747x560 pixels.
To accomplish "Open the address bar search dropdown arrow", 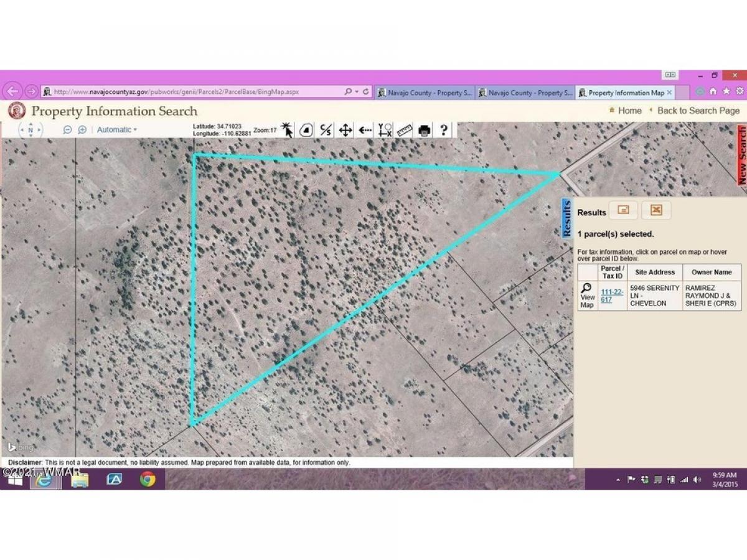I will click(356, 92).
